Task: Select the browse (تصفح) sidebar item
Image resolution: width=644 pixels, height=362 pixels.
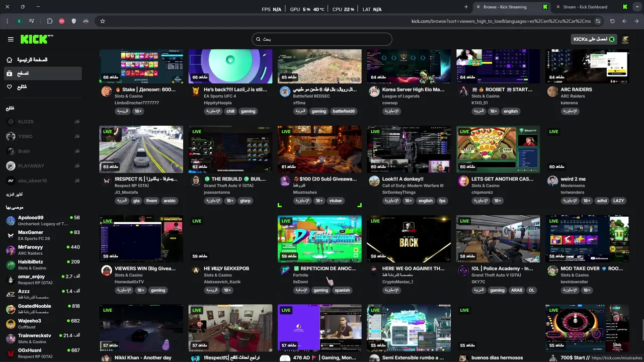Action: pyautogui.click(x=43, y=73)
